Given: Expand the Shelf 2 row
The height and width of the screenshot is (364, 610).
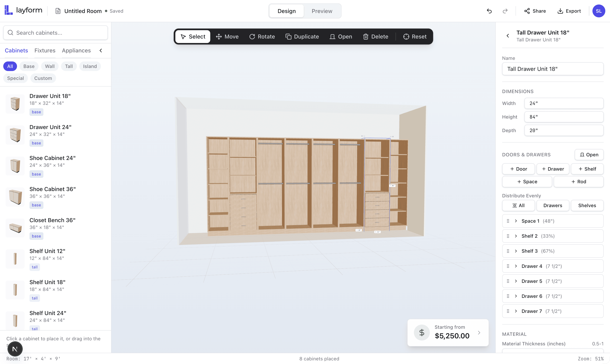Looking at the screenshot, I should [516, 236].
